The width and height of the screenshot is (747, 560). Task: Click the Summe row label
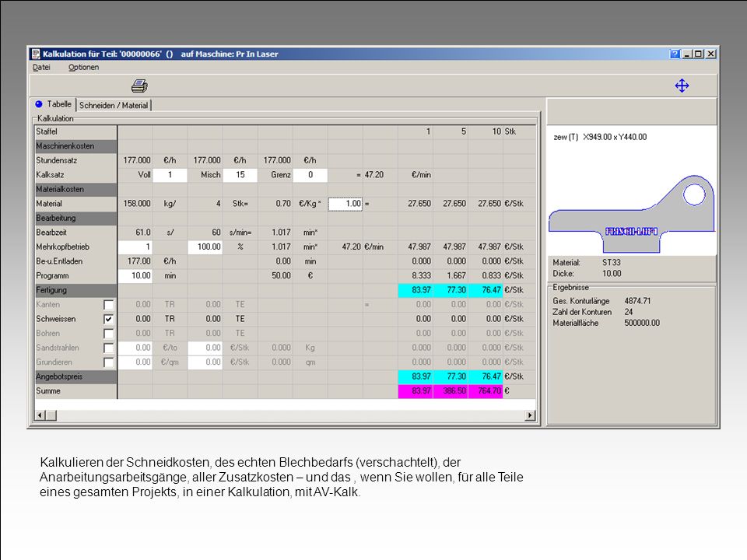pos(48,391)
